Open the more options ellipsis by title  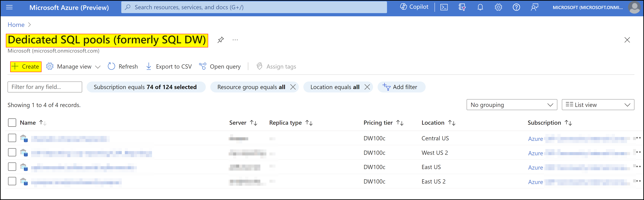click(x=235, y=40)
